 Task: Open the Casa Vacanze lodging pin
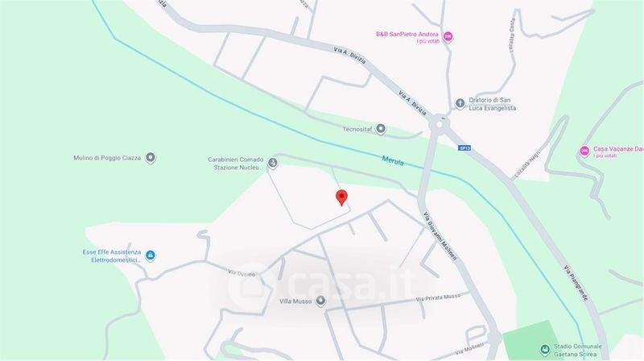click(x=584, y=151)
